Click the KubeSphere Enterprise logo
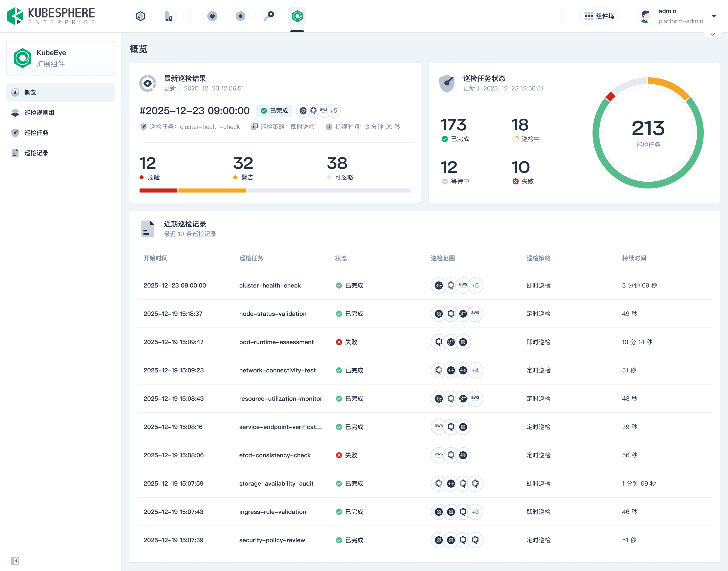Viewport: 728px width, 571px height. tap(51, 16)
